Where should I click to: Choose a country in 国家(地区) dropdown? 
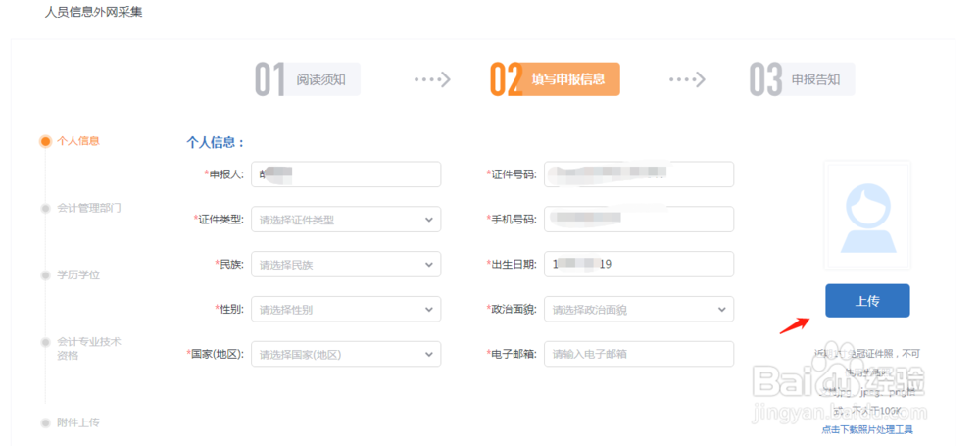[x=346, y=354]
